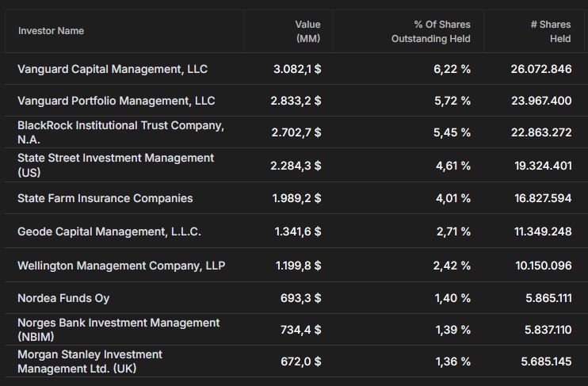Image resolution: width=588 pixels, height=386 pixels.
Task: Open Vanguard Portfolio Management, LLC investor
Action: [x=116, y=101]
